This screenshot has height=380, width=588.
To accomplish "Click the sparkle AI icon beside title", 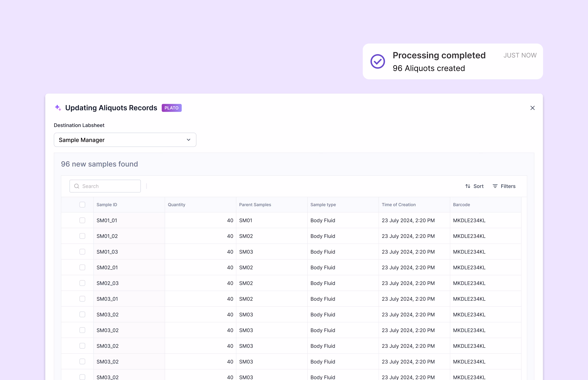I will point(58,108).
